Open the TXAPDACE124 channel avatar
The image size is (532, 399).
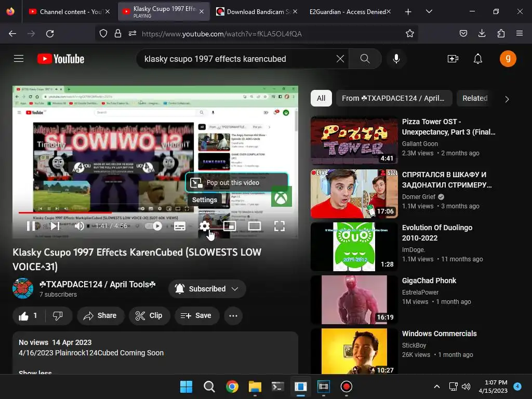tap(23, 288)
